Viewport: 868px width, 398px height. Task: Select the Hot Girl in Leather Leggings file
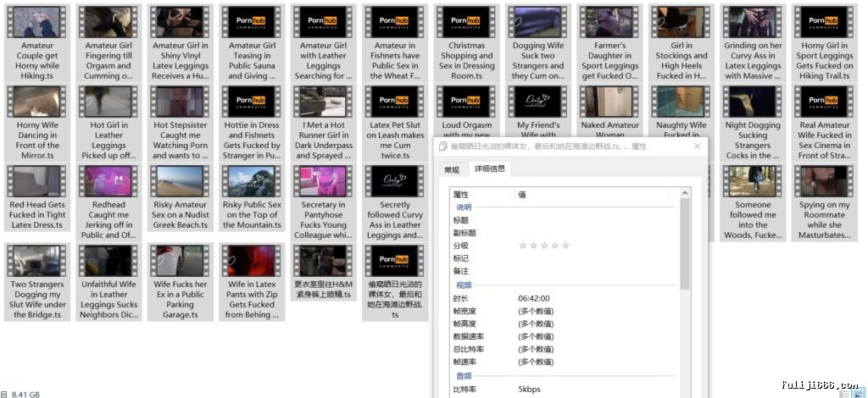pyautogui.click(x=108, y=123)
